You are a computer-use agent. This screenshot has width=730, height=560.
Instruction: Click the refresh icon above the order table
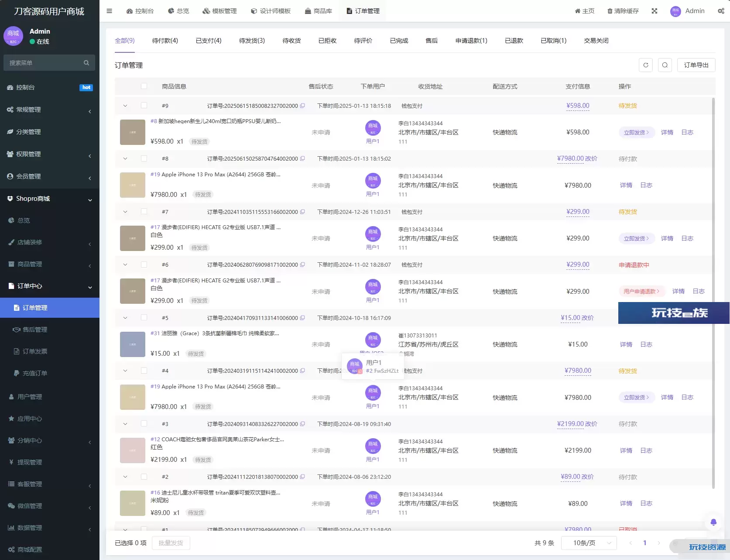point(646,65)
